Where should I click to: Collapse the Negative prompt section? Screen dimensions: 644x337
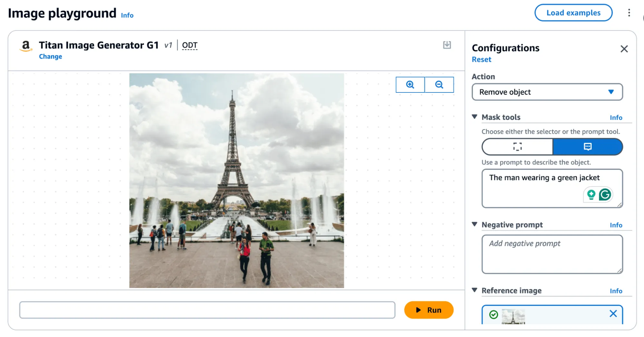[x=475, y=225]
